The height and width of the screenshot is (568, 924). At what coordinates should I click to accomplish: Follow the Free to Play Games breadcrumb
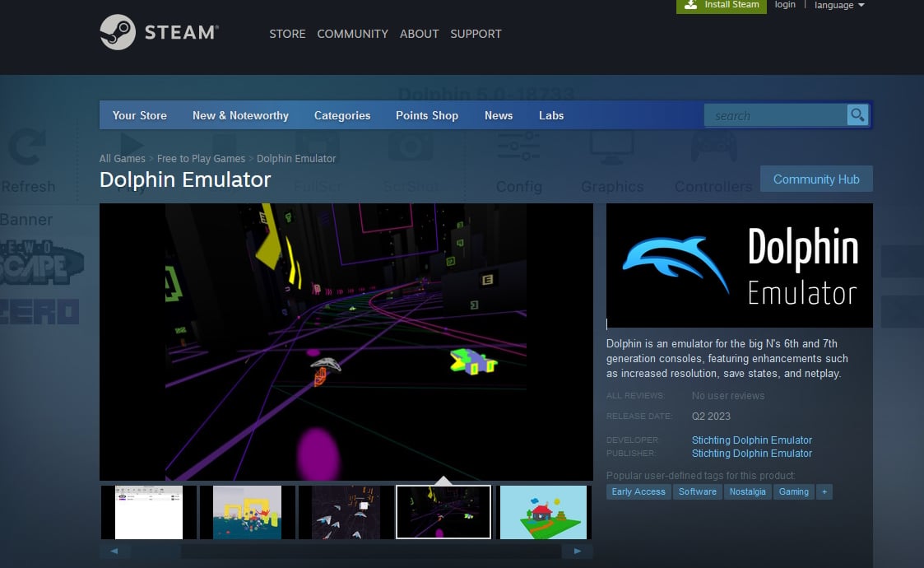(201, 159)
